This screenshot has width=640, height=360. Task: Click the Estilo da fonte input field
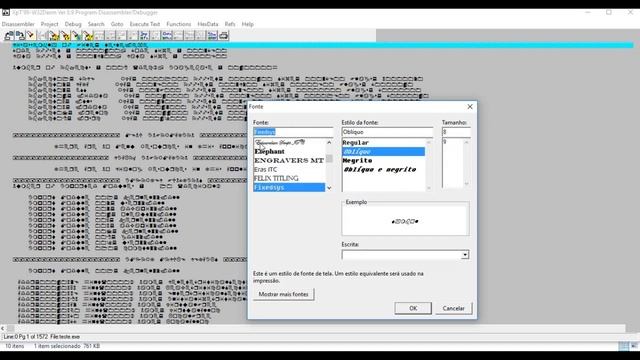point(387,132)
